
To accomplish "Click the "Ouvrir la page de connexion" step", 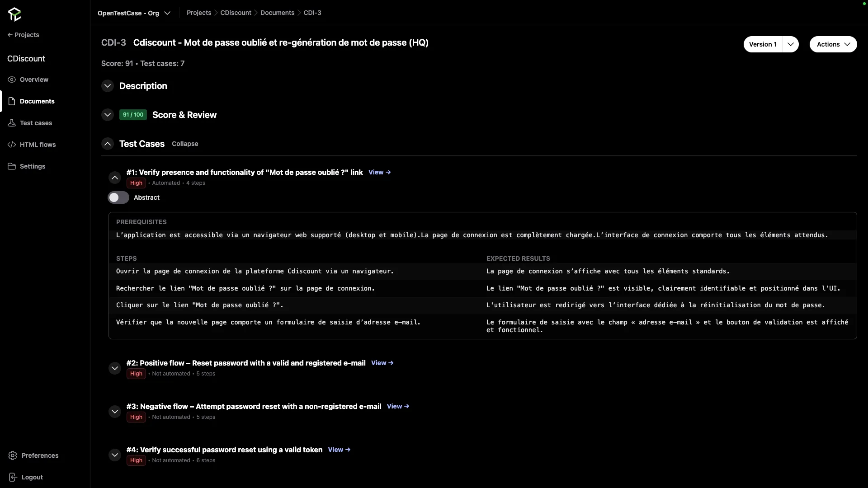I will pos(255,272).
